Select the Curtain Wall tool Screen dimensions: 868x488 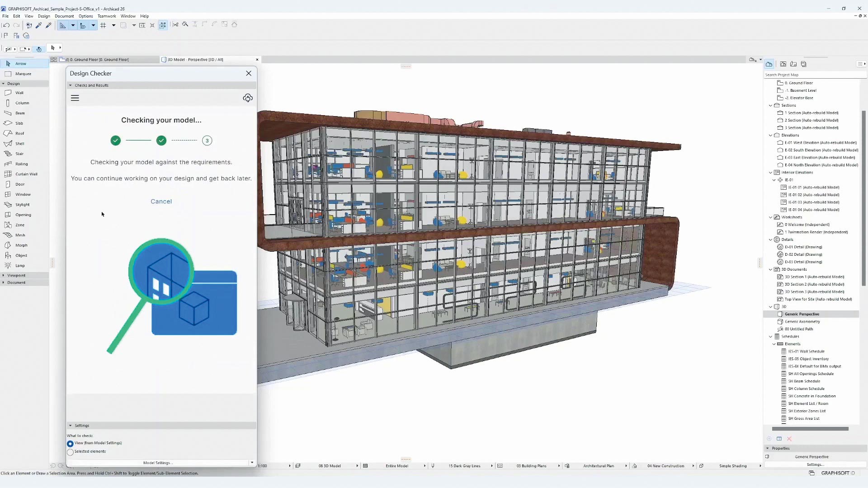pos(26,174)
